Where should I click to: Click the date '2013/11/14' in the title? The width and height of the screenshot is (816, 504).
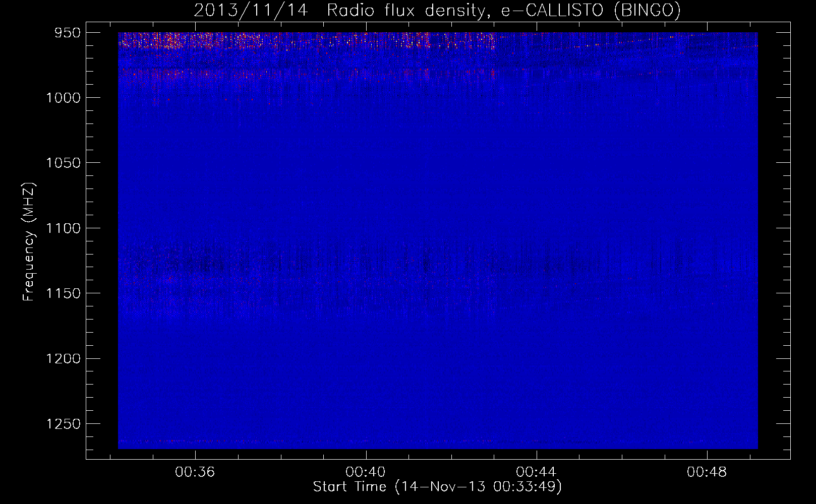pyautogui.click(x=251, y=10)
